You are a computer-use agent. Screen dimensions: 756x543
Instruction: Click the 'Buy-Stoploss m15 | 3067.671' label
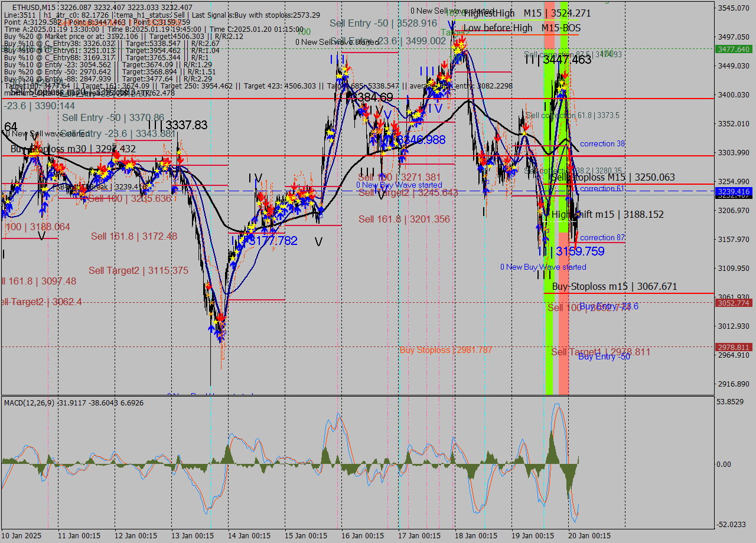(614, 286)
